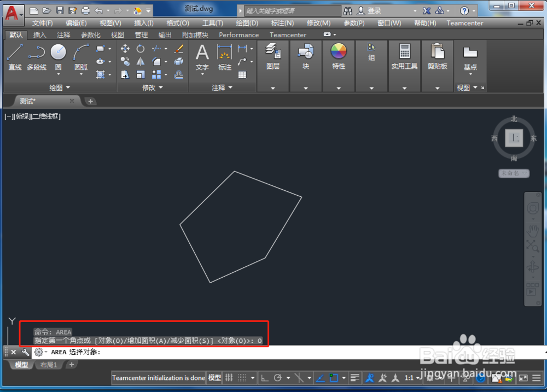547x392 pixels.
Task: Expand the 注释 panel dropdown
Action: coord(222,87)
